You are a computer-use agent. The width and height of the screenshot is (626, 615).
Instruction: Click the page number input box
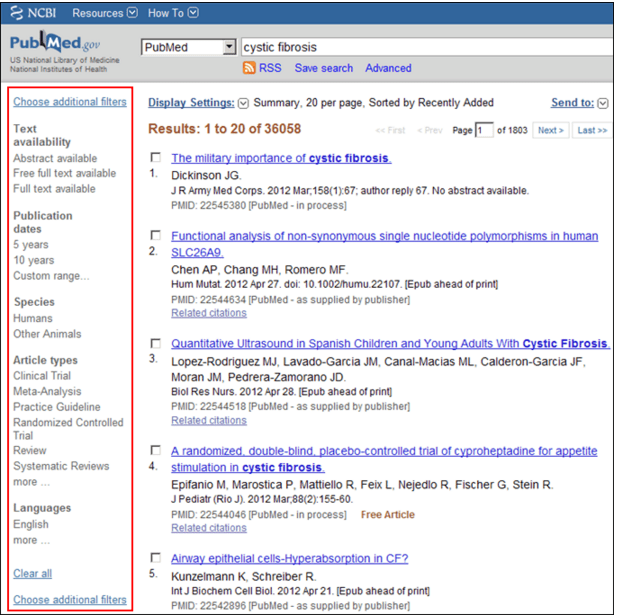pos(485,130)
